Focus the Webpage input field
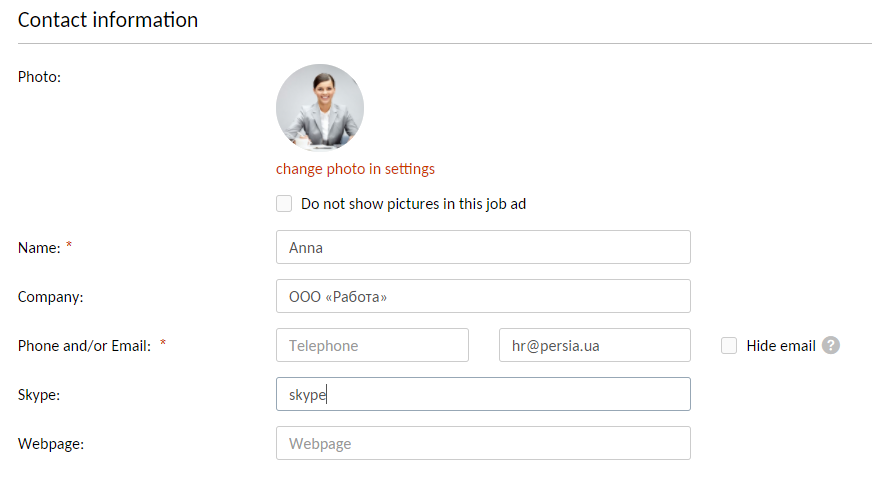The image size is (872, 487). click(483, 443)
